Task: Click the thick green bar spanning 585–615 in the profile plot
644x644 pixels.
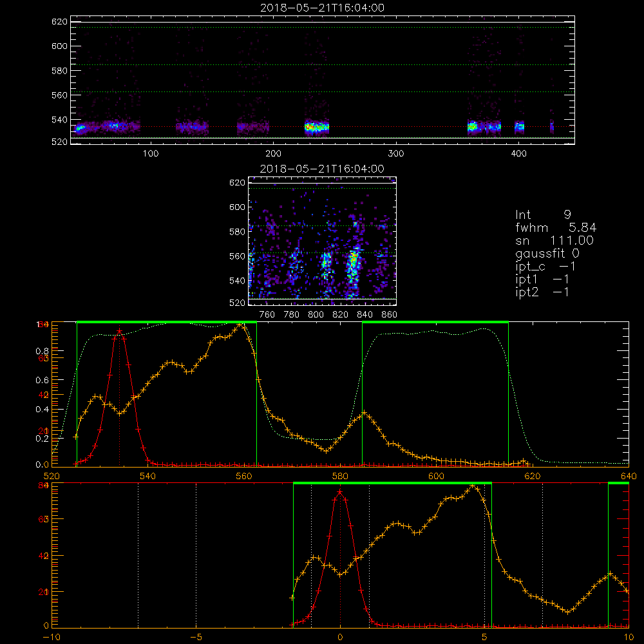Action: (435, 323)
